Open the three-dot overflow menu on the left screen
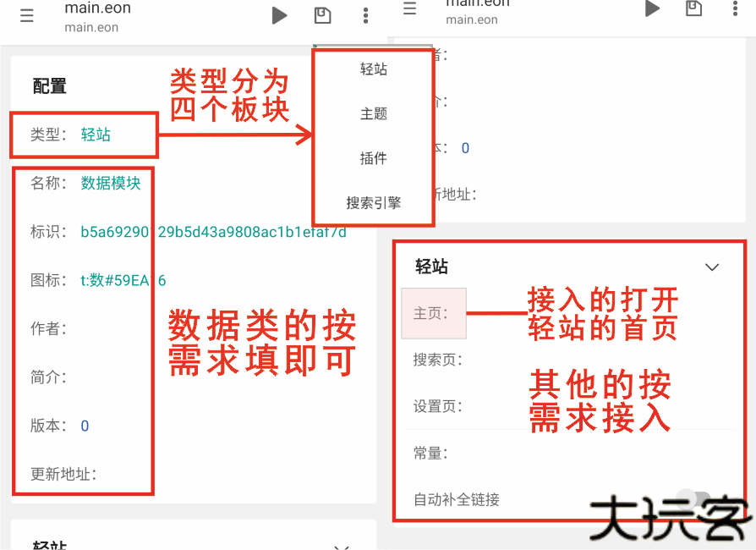The width and height of the screenshot is (756, 550). [365, 15]
